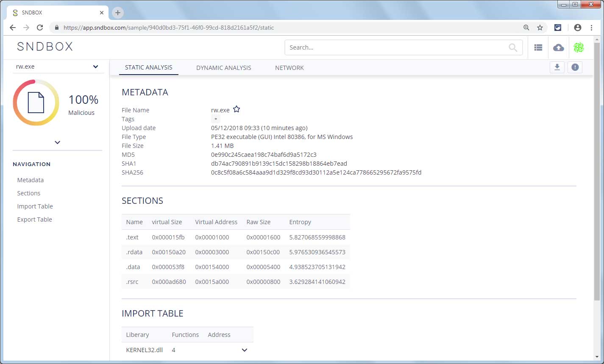Click the file document icon in score ring
This screenshot has height=364, width=604.
(36, 103)
